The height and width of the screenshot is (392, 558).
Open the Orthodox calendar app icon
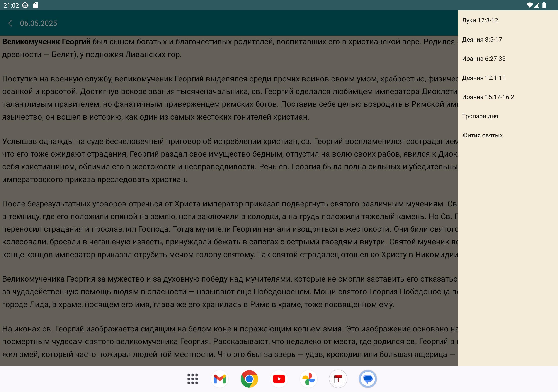(338, 379)
